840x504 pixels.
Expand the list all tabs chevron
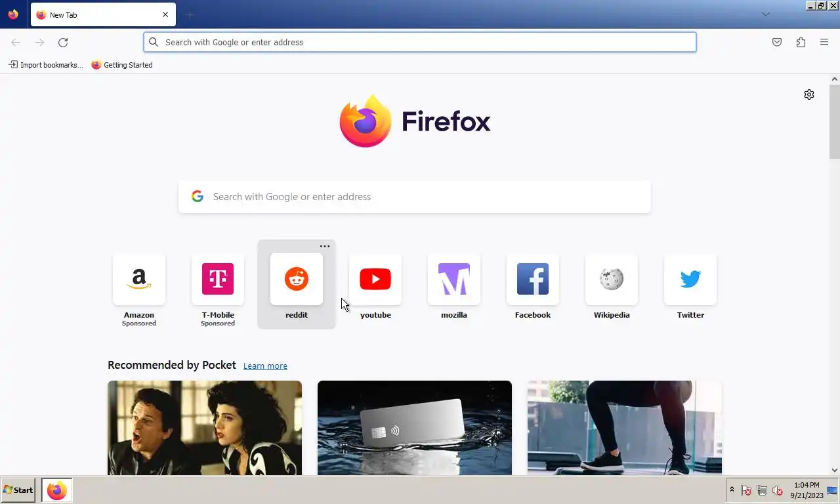pos(765,14)
